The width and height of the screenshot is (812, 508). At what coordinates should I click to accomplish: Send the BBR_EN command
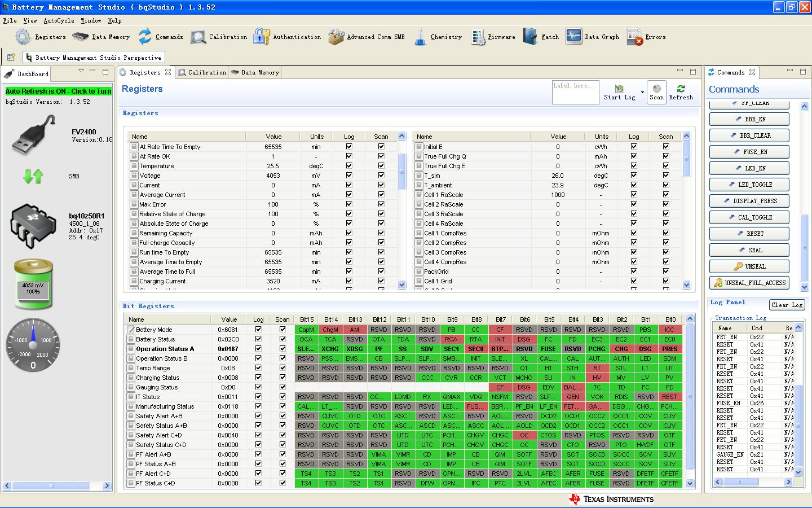click(x=749, y=119)
